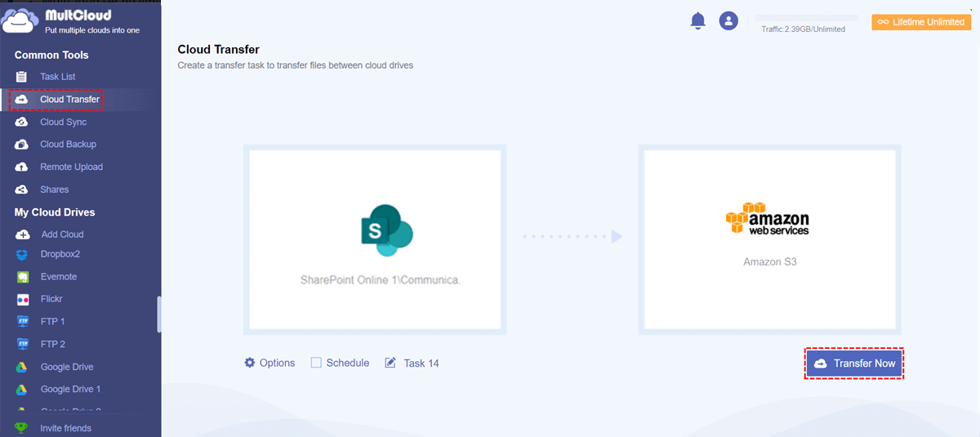Click the Schedule label
The height and width of the screenshot is (437, 980).
click(x=348, y=363)
